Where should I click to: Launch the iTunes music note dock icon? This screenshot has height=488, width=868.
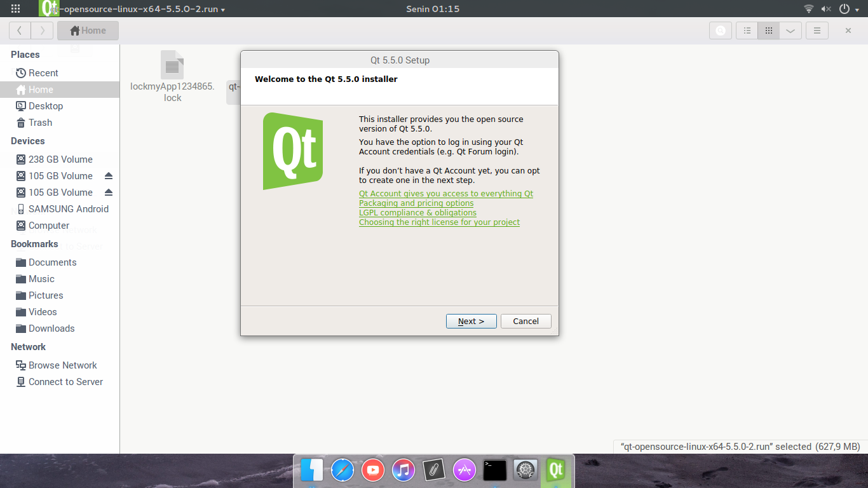coord(403,470)
